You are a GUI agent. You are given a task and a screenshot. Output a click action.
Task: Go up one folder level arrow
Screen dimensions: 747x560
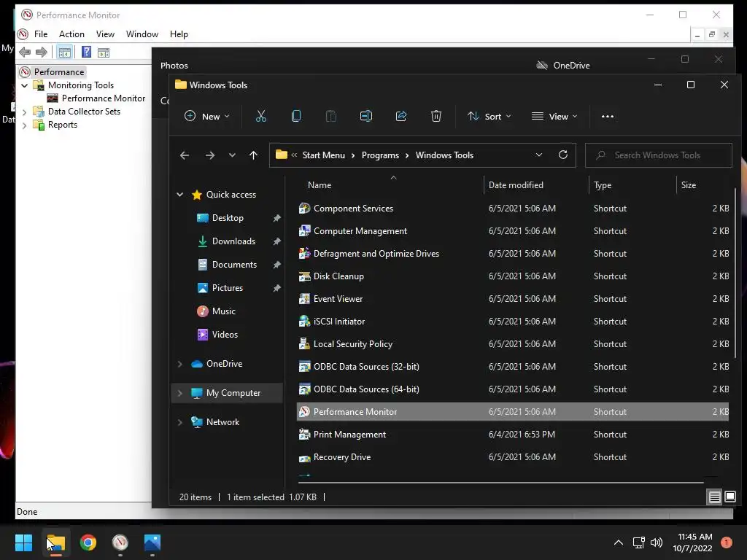tap(253, 155)
